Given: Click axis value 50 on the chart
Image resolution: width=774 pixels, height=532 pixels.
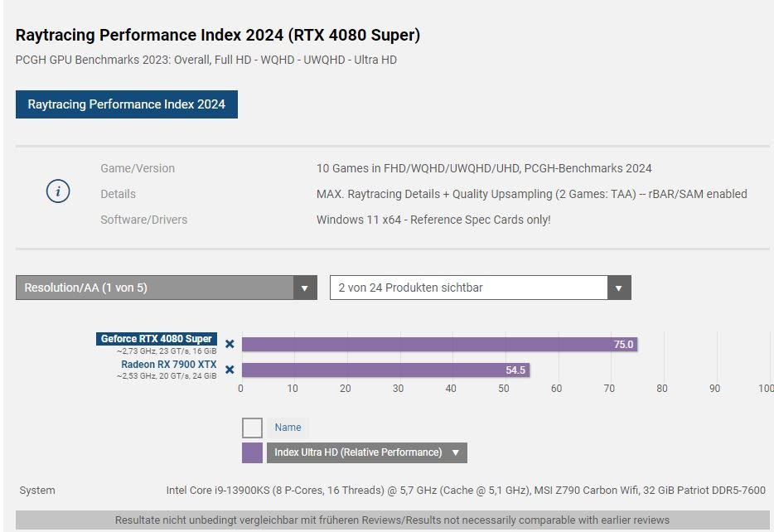Looking at the screenshot, I should tap(504, 389).
